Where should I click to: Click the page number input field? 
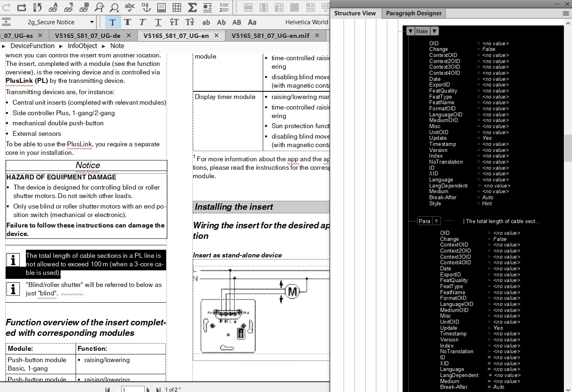click(133, 389)
